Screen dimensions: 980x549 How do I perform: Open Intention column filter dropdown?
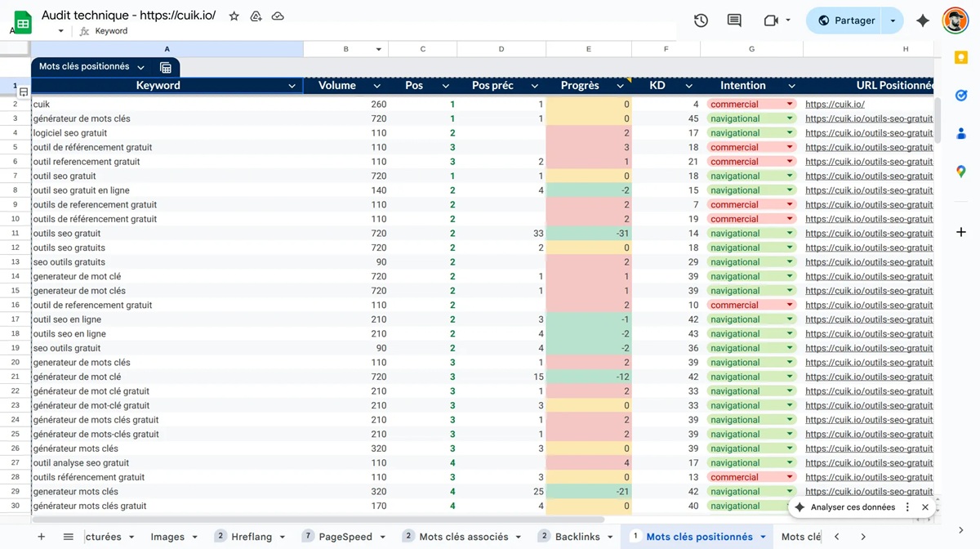click(x=792, y=86)
